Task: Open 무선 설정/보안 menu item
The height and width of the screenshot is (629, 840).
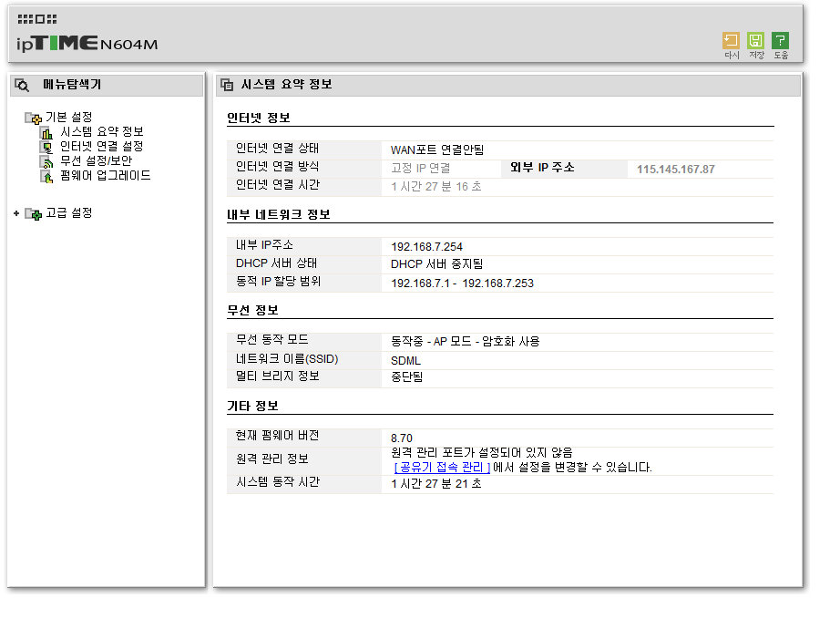Action: click(x=96, y=160)
